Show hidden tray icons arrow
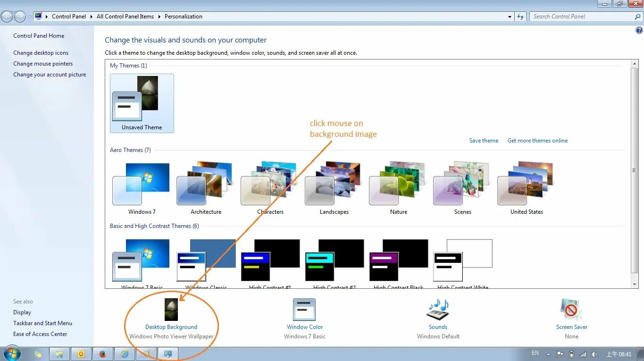The image size is (644, 361). coord(548,354)
